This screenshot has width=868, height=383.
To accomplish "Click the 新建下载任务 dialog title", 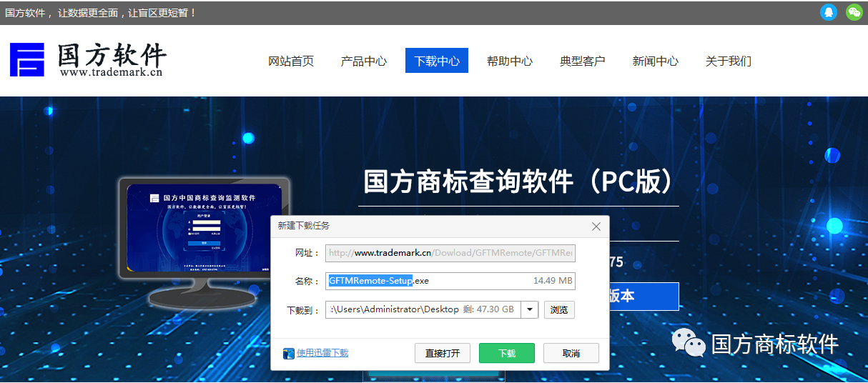I will (304, 226).
